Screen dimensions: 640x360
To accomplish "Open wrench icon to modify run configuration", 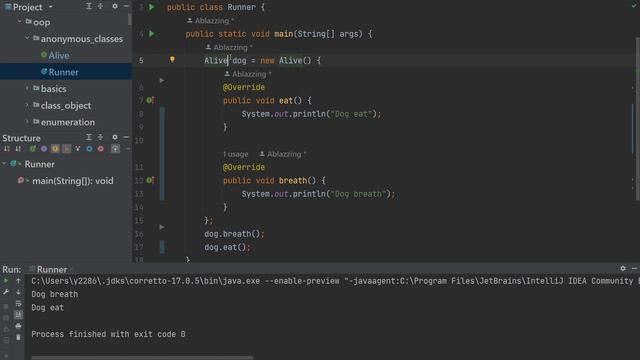I will (x=6, y=292).
